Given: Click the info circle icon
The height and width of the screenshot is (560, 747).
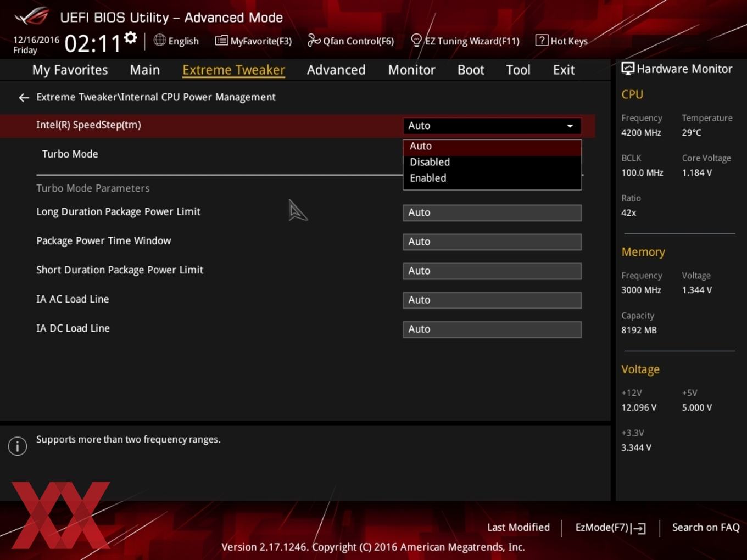Looking at the screenshot, I should 18,446.
